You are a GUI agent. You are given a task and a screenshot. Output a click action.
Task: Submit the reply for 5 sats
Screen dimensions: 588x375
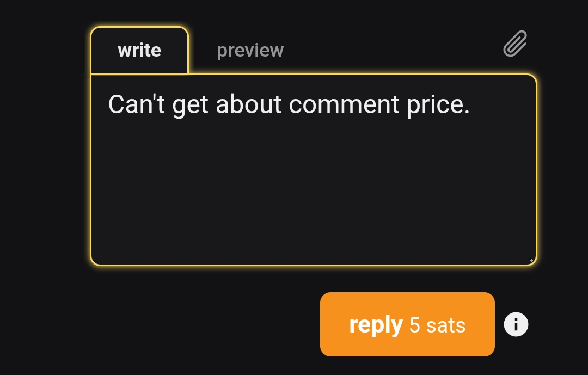coord(407,325)
